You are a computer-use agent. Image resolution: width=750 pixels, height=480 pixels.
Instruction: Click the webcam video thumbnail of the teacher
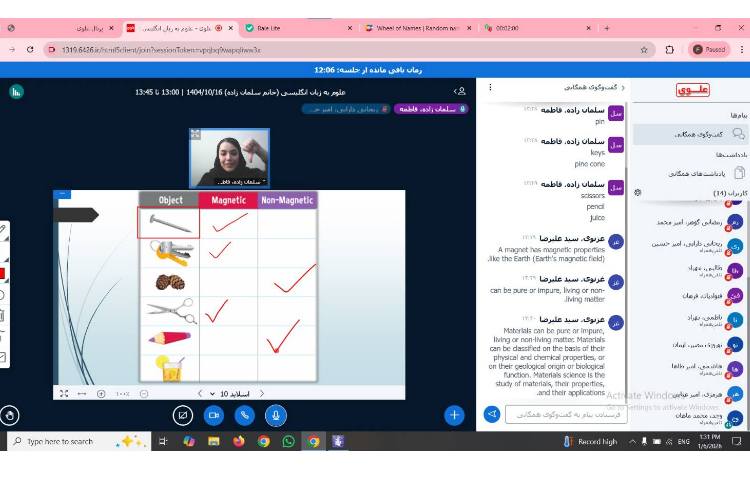tap(230, 158)
